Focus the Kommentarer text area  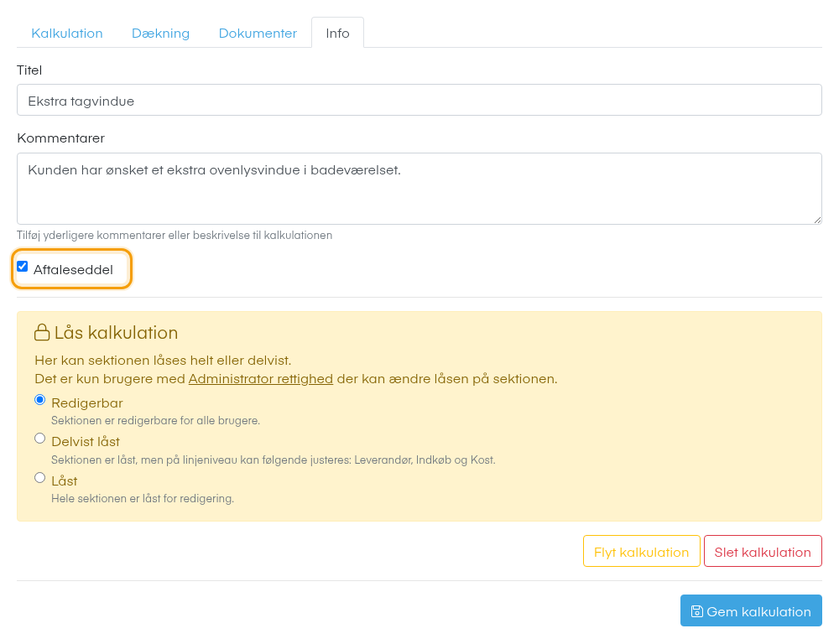pos(419,189)
